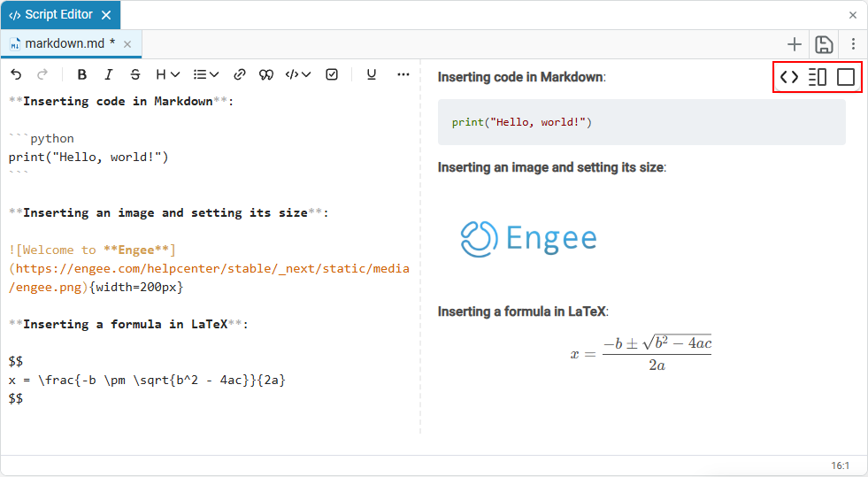Insert a task checkbox item

(332, 74)
